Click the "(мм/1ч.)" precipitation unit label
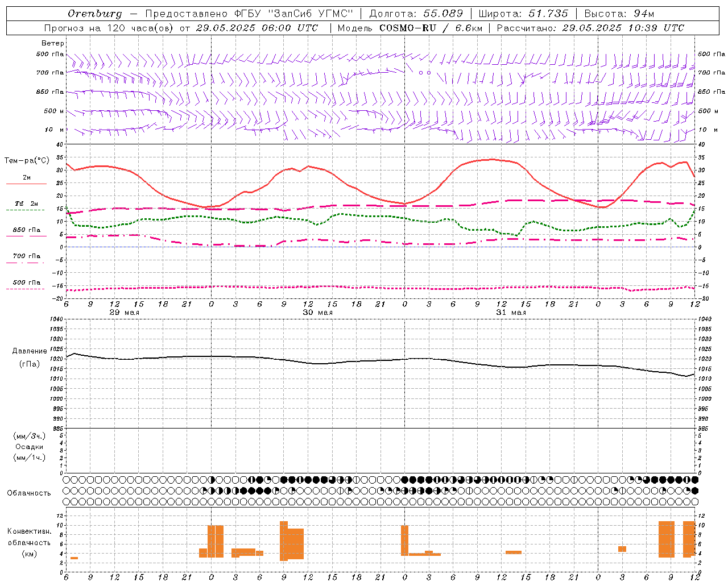Viewport: 728px width, 582px height. (30, 458)
